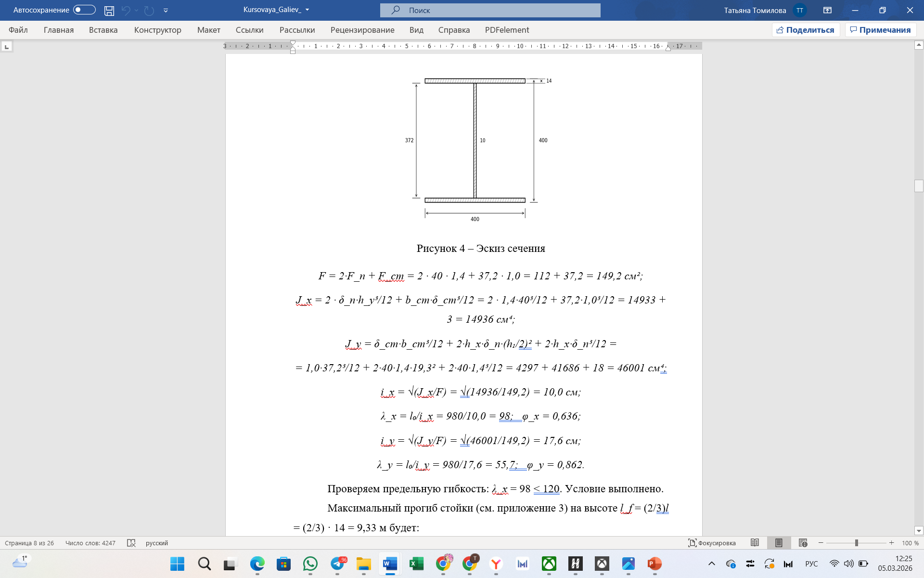
Task: Open the spelling check status icon
Action: [131, 543]
